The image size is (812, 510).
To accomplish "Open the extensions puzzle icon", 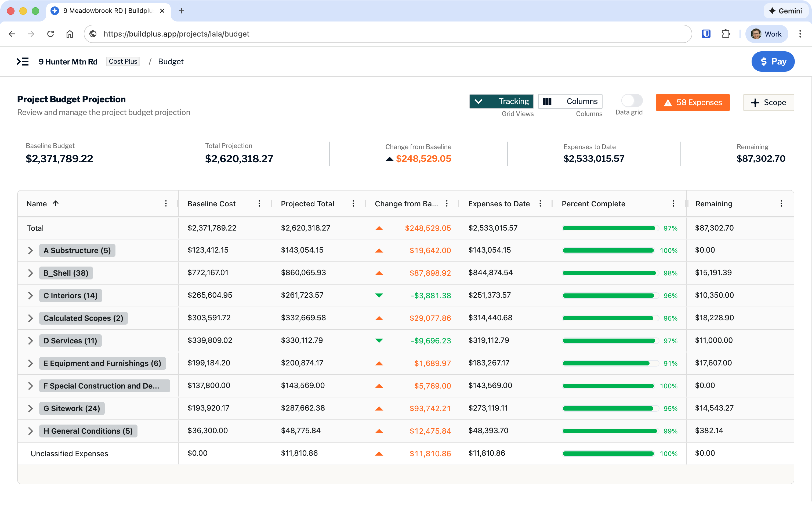I will tap(725, 34).
